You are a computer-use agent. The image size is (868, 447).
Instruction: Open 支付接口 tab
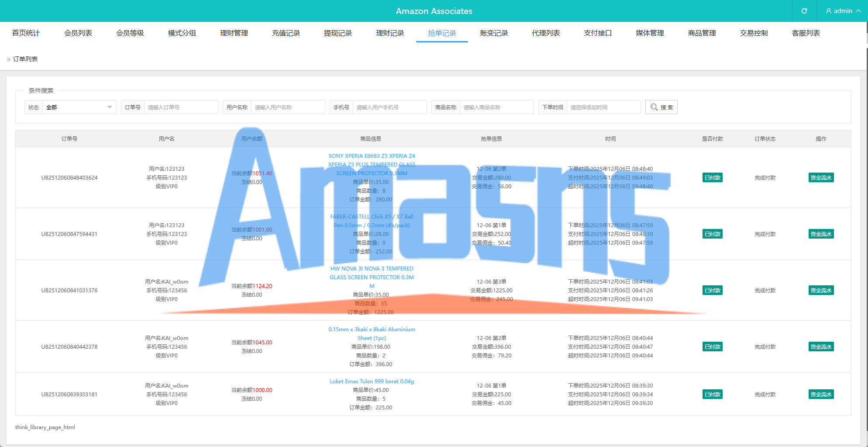point(598,33)
